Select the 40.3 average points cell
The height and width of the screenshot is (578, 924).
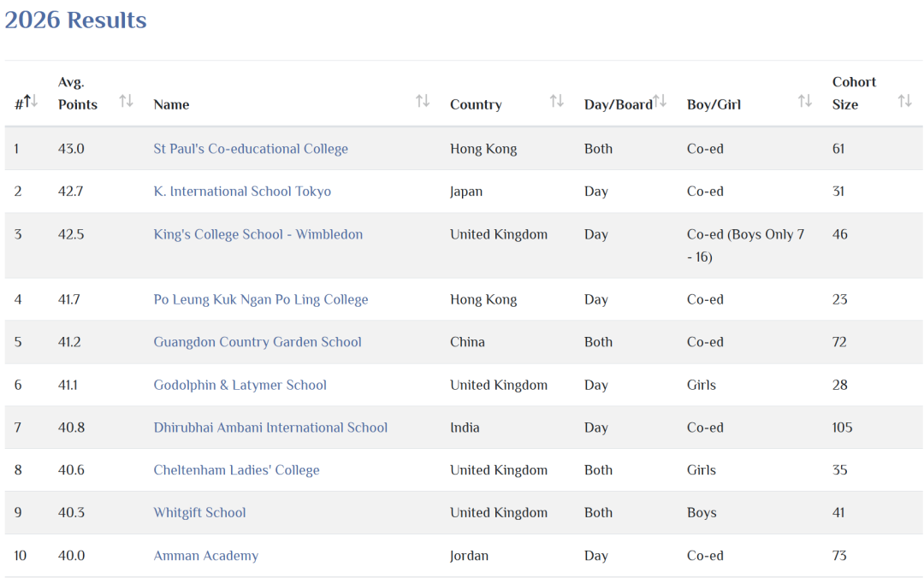(71, 513)
